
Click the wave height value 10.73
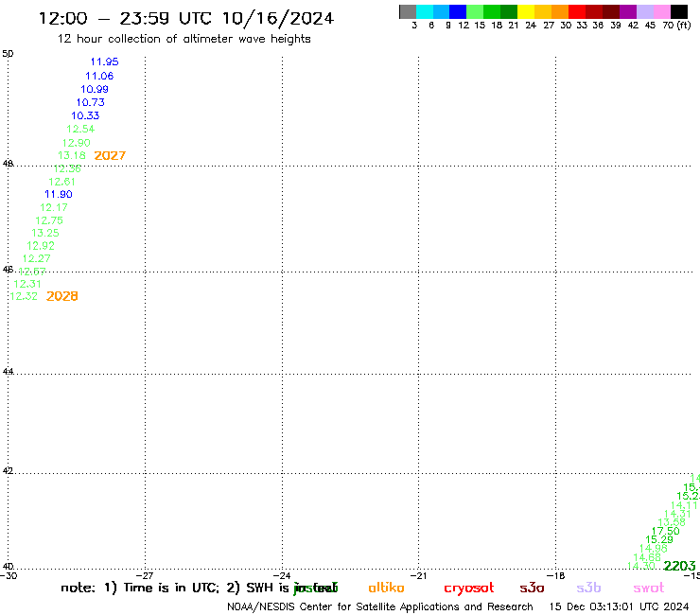[x=91, y=102]
